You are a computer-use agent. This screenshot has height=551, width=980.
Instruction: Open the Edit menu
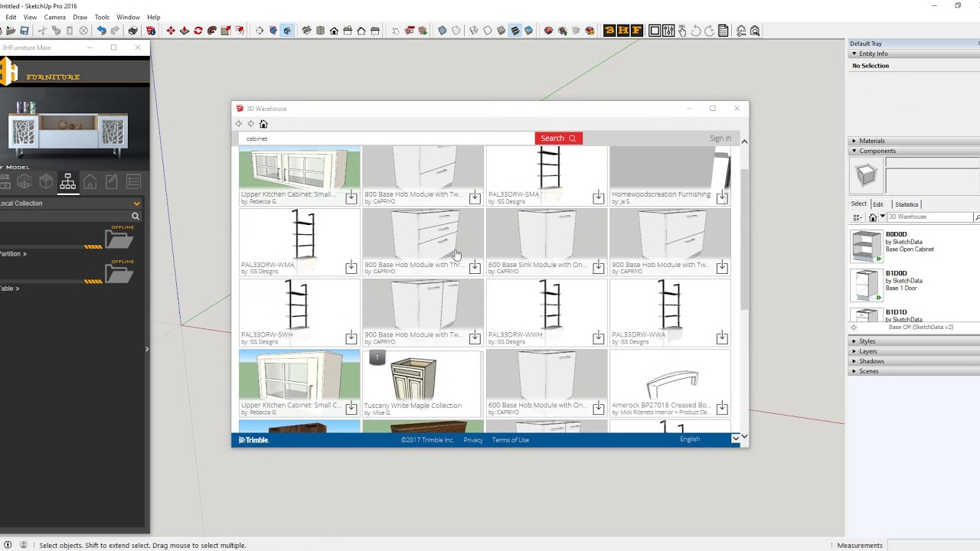click(x=11, y=17)
